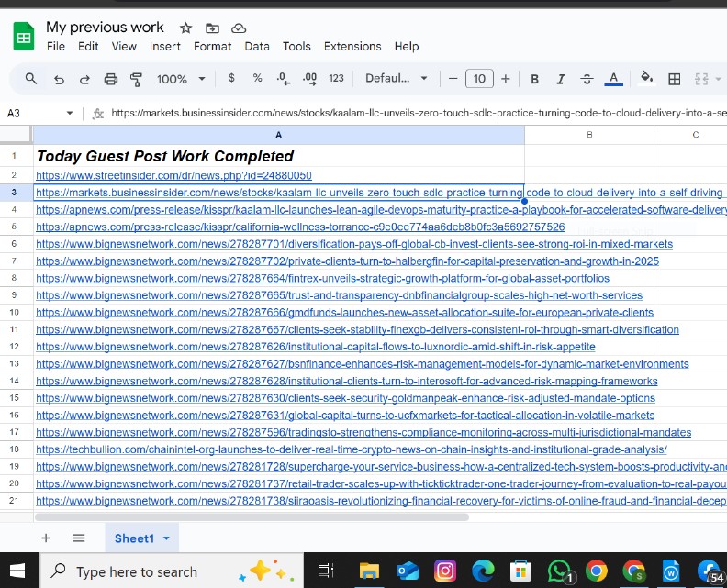The width and height of the screenshot is (727, 588).
Task: Click the Type here to search box
Action: 172,571
